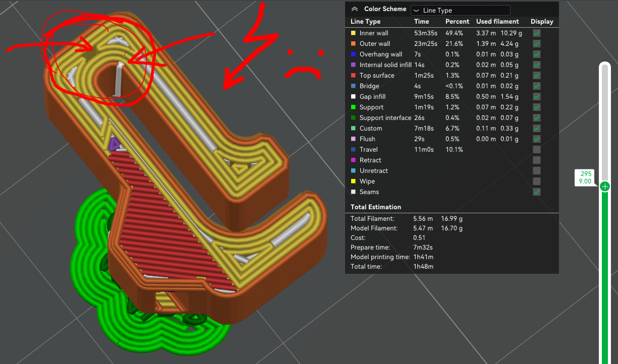Click the layer slider handle at 295
The height and width of the screenshot is (364, 618).
coord(605,187)
